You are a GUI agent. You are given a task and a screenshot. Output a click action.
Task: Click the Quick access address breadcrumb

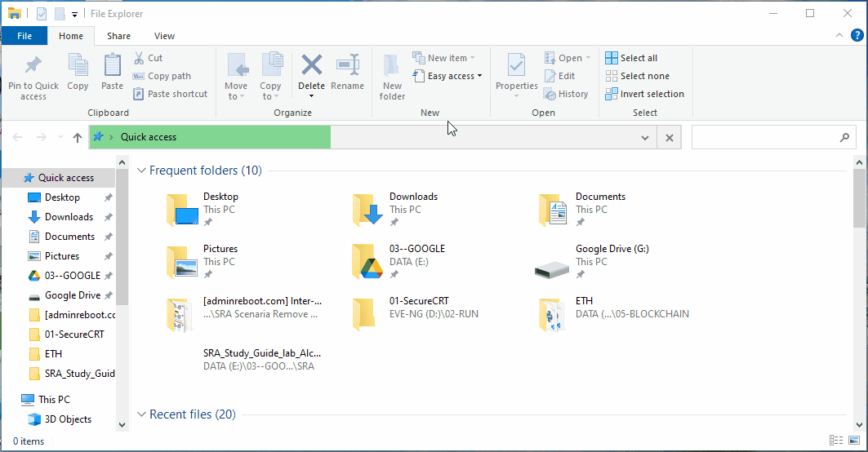(149, 137)
